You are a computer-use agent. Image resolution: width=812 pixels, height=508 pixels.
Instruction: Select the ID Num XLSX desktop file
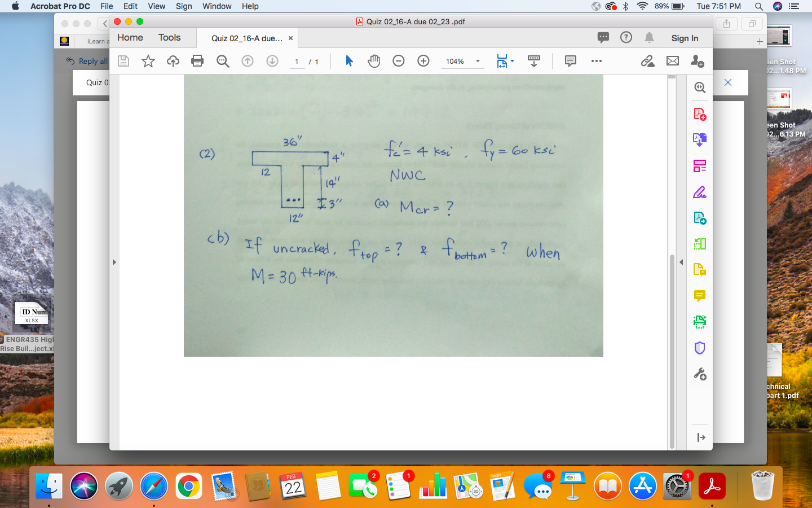pos(32,313)
